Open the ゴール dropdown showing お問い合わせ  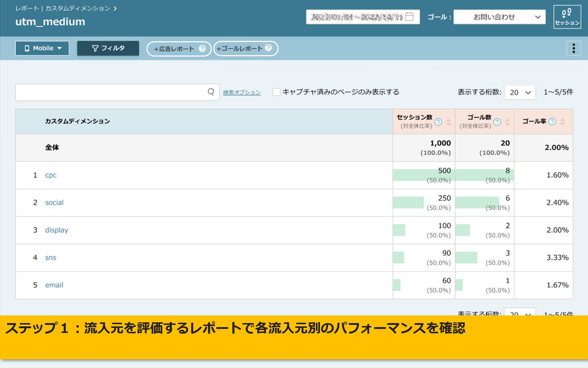(499, 17)
